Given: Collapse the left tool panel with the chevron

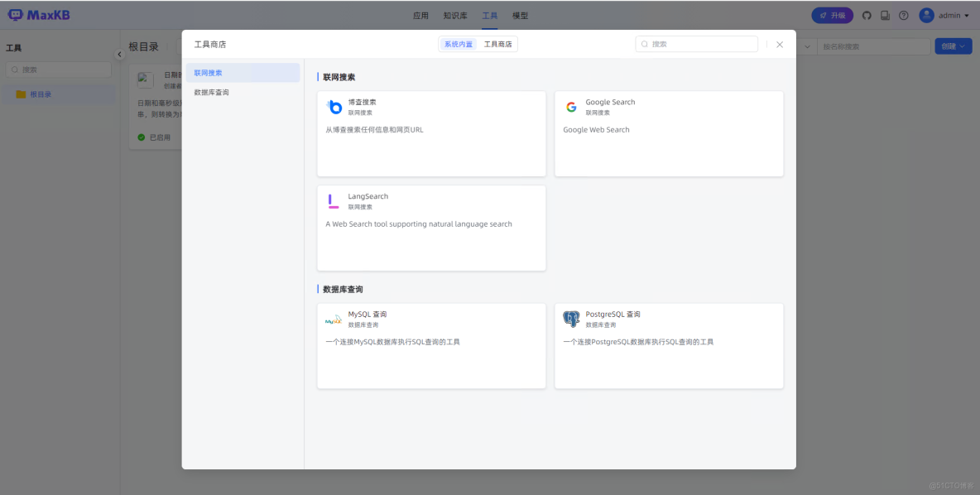Looking at the screenshot, I should (x=119, y=54).
